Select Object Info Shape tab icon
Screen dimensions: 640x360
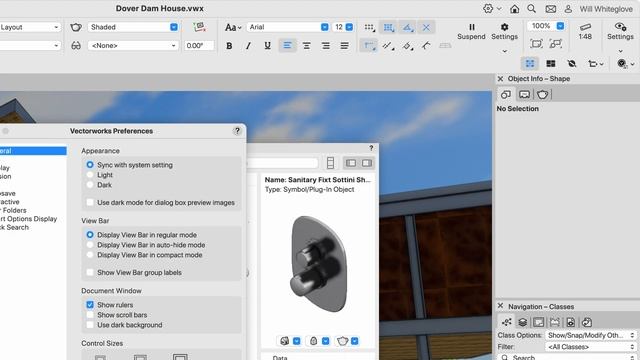click(x=506, y=95)
